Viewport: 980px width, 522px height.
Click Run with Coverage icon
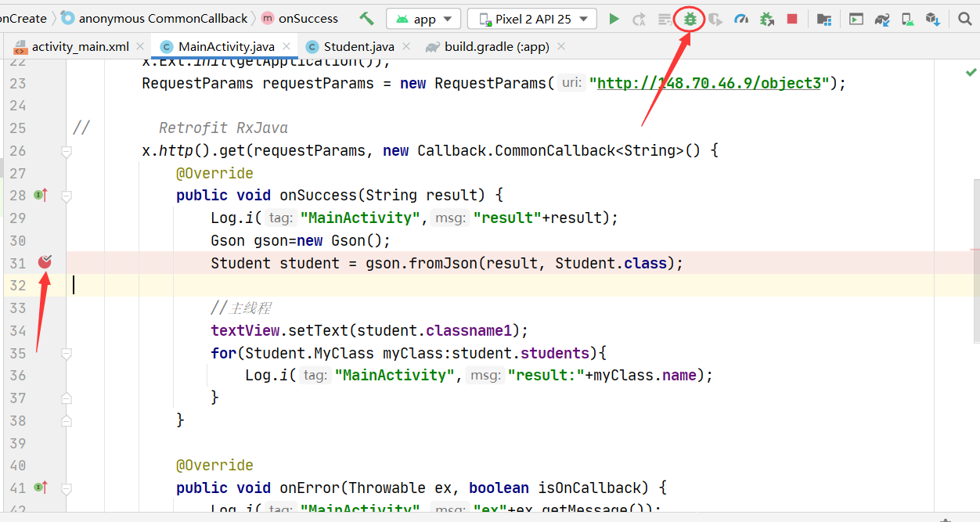coord(715,19)
